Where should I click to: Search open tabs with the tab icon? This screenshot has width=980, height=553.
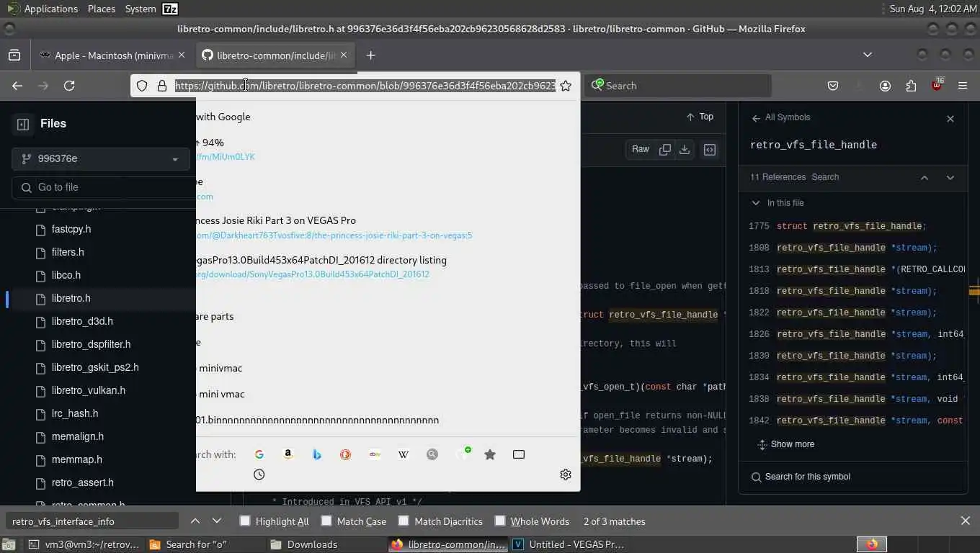[519, 454]
